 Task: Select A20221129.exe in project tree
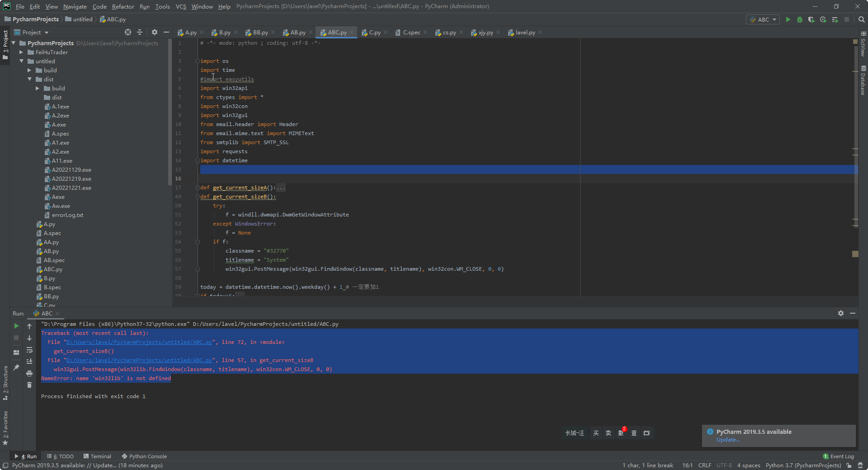click(71, 170)
